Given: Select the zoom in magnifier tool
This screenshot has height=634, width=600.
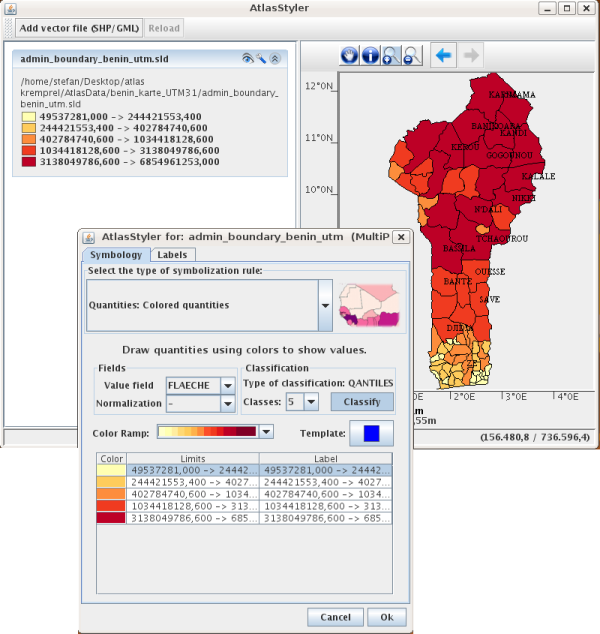Looking at the screenshot, I should (391, 56).
